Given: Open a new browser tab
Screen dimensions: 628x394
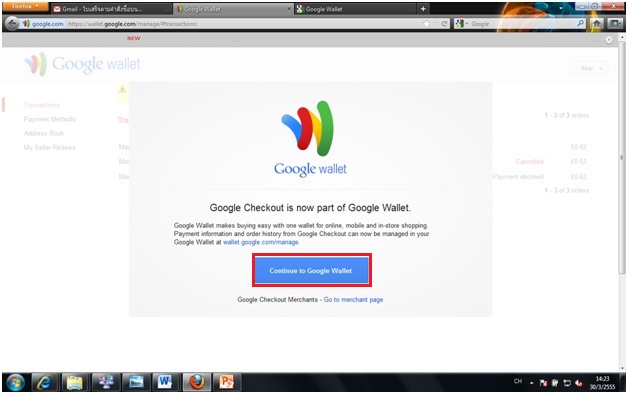Looking at the screenshot, I should pyautogui.click(x=423, y=9).
